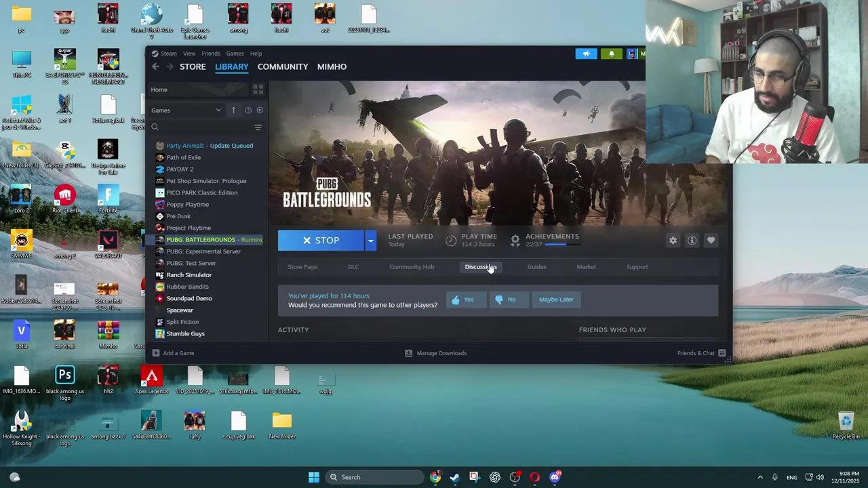Open the dropdown arrow beside STOP
This screenshot has height=488, width=868.
pos(370,241)
